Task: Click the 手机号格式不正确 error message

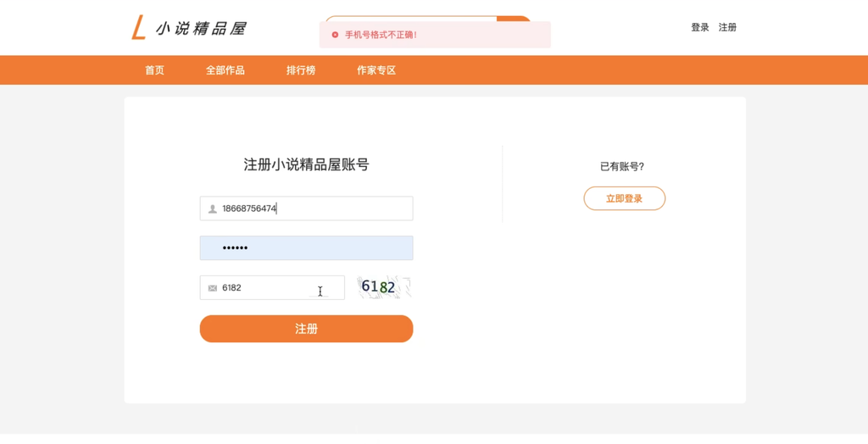Action: click(x=381, y=35)
